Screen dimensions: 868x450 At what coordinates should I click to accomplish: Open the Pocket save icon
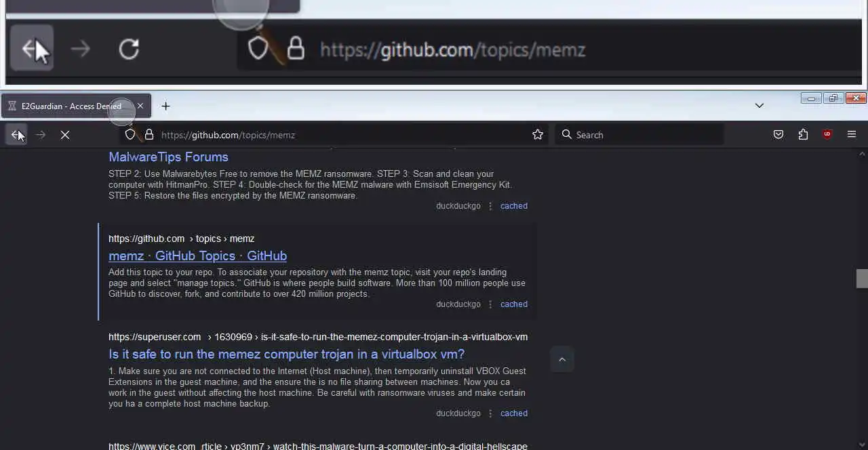(778, 135)
